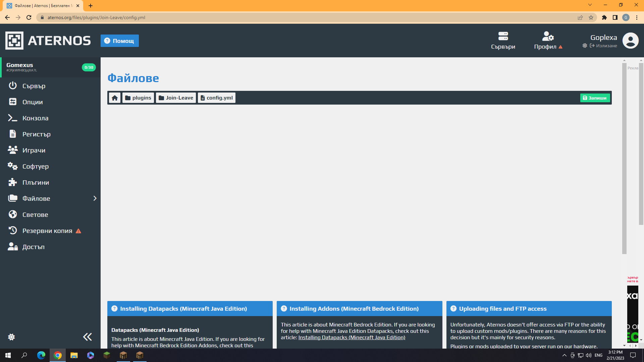
Task: Open sidebar settings gear at bottom
Action: 11,337
